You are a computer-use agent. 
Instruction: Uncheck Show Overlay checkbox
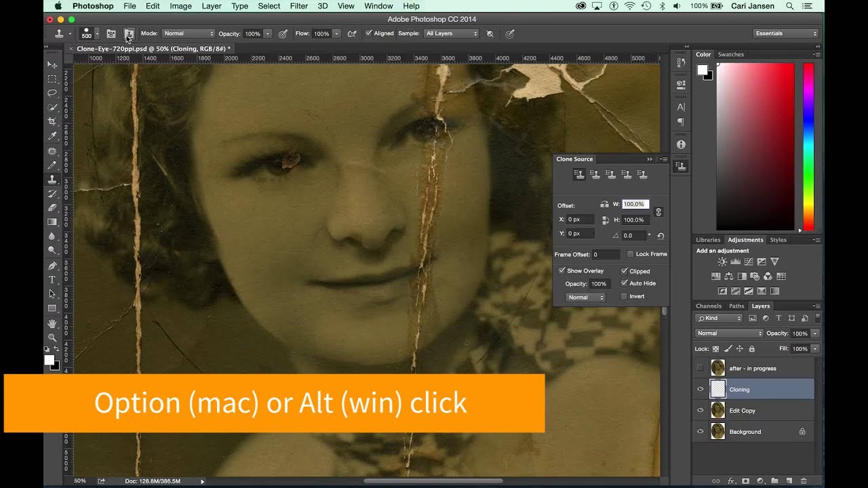click(561, 270)
